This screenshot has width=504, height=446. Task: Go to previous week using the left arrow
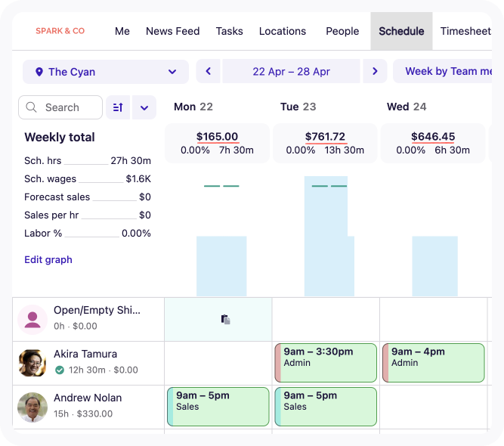(209, 72)
